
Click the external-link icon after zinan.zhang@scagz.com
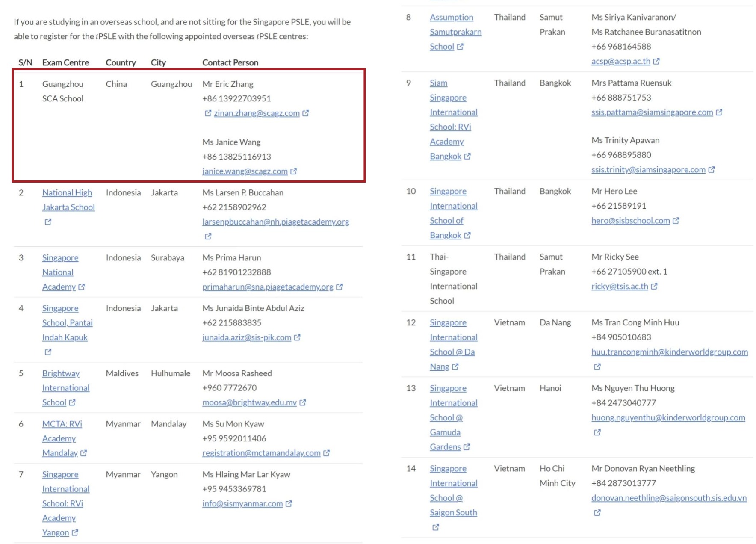(305, 113)
